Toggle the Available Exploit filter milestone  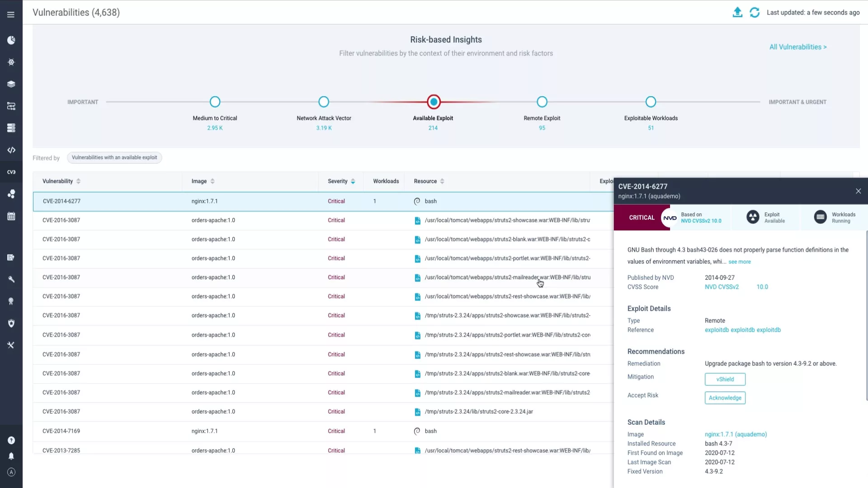click(433, 102)
